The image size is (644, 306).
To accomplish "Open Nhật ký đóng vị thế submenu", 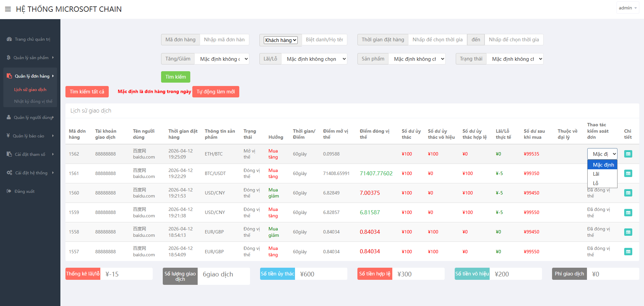I will [x=33, y=101].
